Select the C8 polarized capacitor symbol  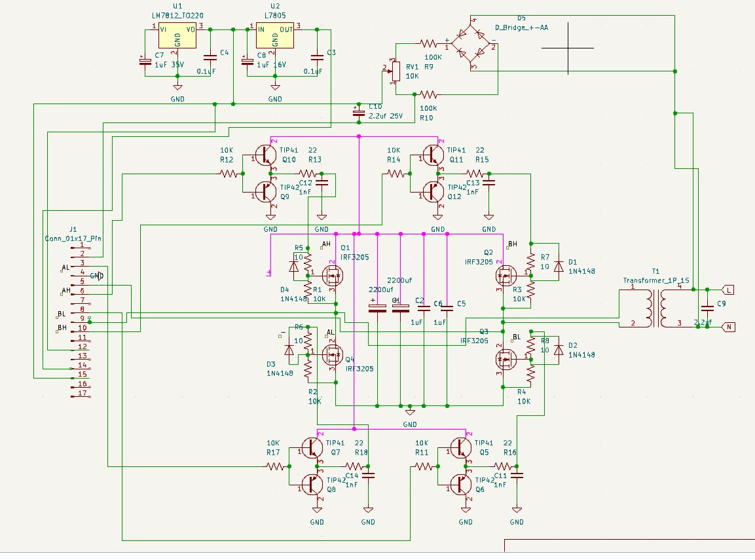coord(247,62)
